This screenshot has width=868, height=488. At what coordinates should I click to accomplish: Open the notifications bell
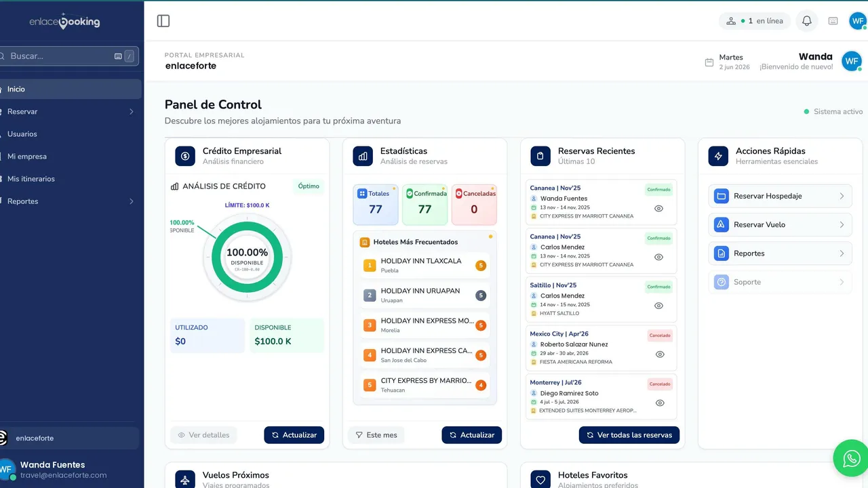pyautogui.click(x=807, y=21)
